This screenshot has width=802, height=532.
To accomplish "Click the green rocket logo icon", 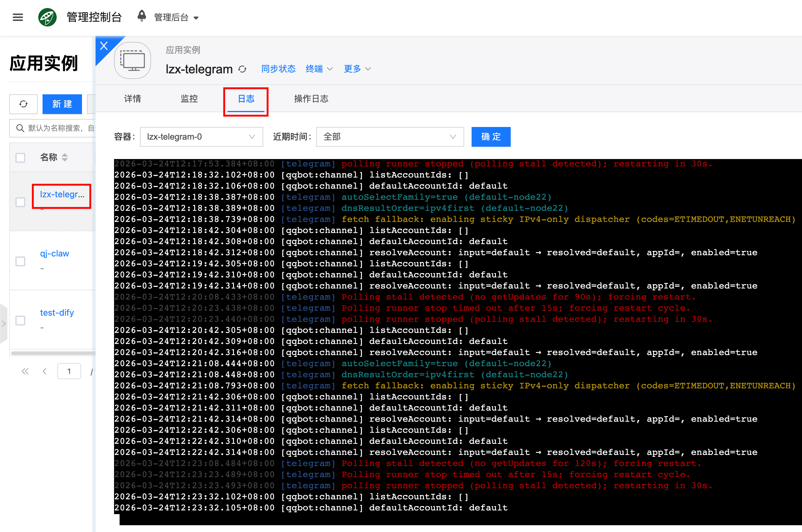I will pos(47,17).
